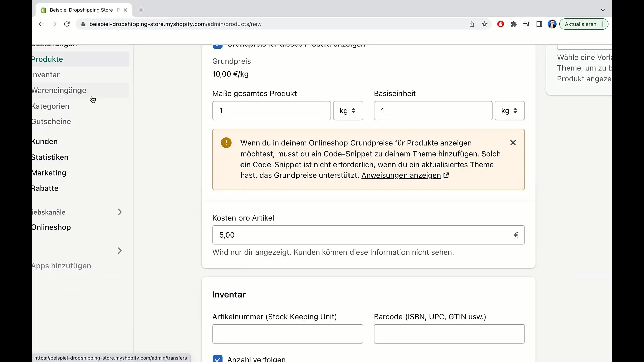Open the kg unit dropdown for Maße gesamtes Produkt

pyautogui.click(x=348, y=111)
